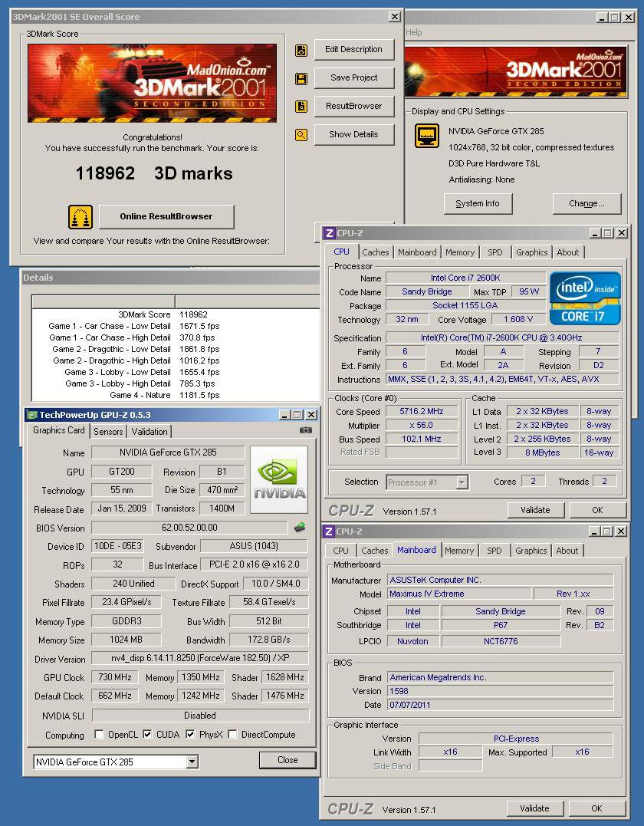Switch to Sensors tab in GPU-Z
The image size is (644, 826).
pyautogui.click(x=108, y=432)
